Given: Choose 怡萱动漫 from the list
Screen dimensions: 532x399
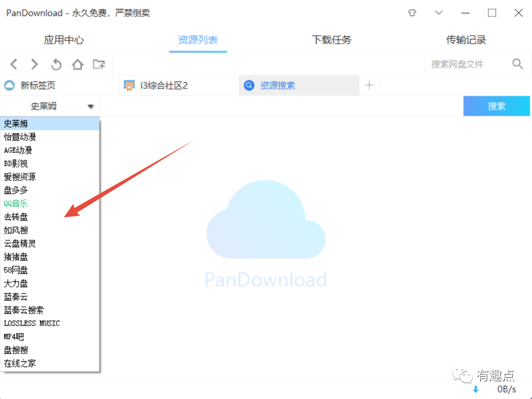Looking at the screenshot, I should pyautogui.click(x=50, y=137).
